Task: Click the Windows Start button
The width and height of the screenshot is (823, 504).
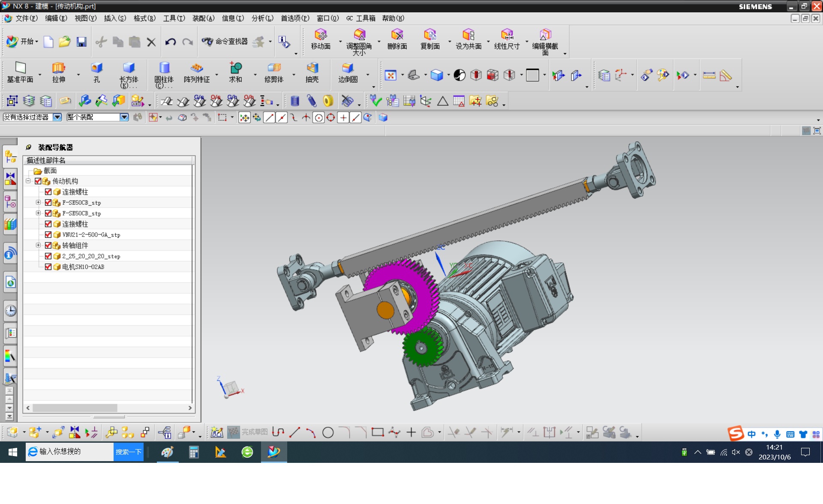Action: (x=13, y=452)
